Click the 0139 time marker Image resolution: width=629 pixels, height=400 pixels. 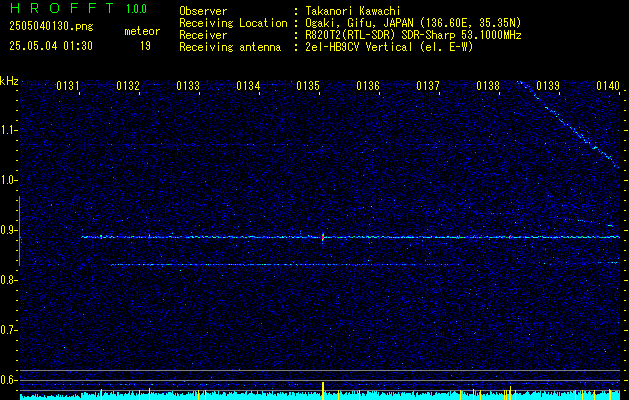tap(548, 86)
